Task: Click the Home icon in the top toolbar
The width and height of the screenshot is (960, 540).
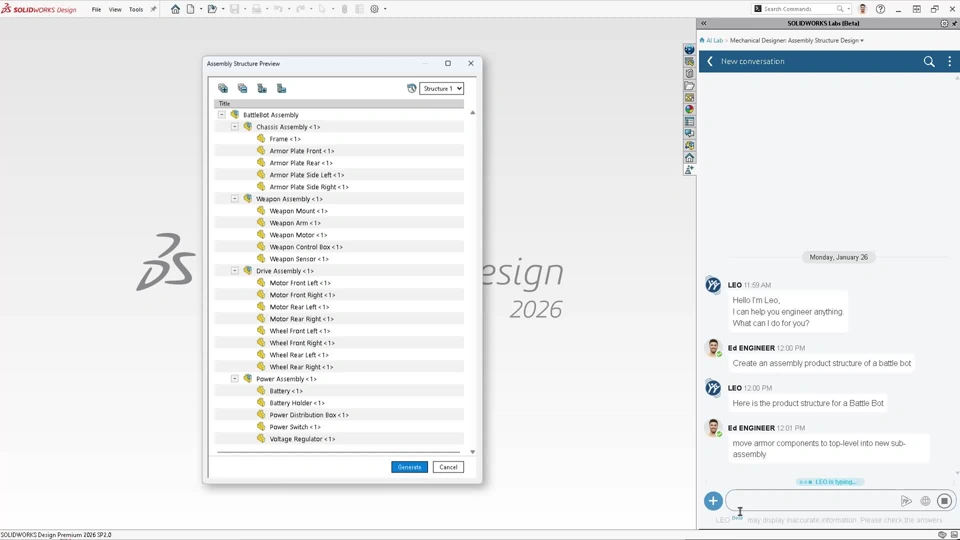Action: tap(175, 9)
